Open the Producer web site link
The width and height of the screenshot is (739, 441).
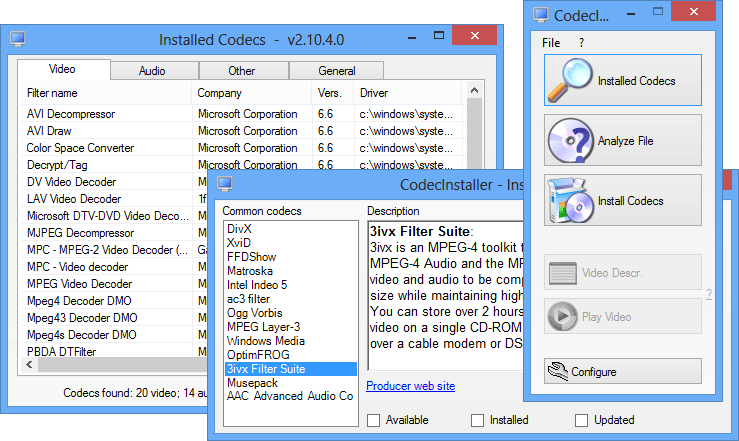[x=411, y=386]
